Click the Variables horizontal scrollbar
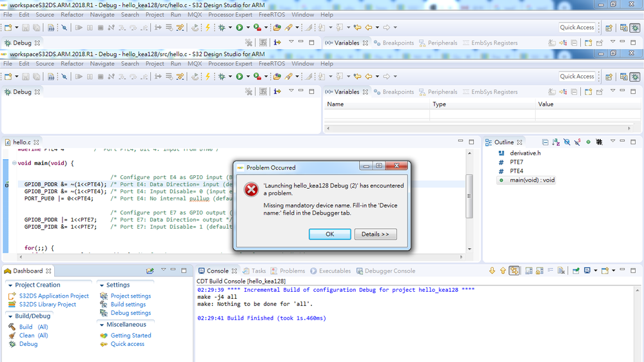The height and width of the screenshot is (362, 644). tap(478, 128)
